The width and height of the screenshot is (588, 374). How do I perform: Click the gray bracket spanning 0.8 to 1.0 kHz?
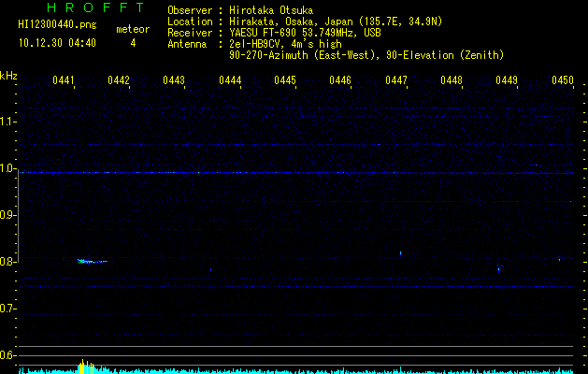pyautogui.click(x=18, y=214)
